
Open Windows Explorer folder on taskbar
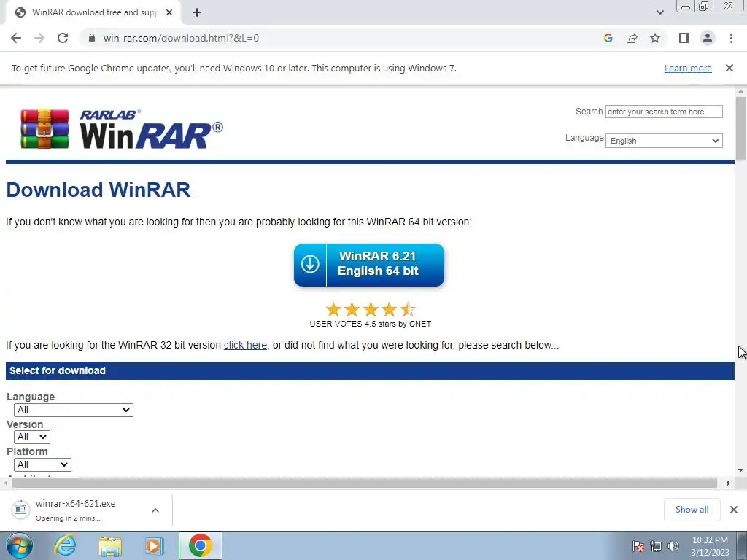(110, 545)
